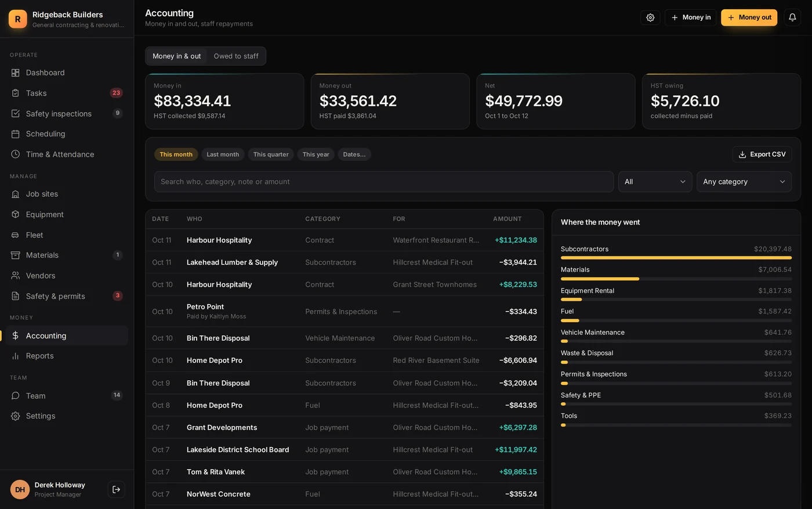The width and height of the screenshot is (812, 509).
Task: Click the Accounting dollar icon
Action: pyautogui.click(x=16, y=335)
